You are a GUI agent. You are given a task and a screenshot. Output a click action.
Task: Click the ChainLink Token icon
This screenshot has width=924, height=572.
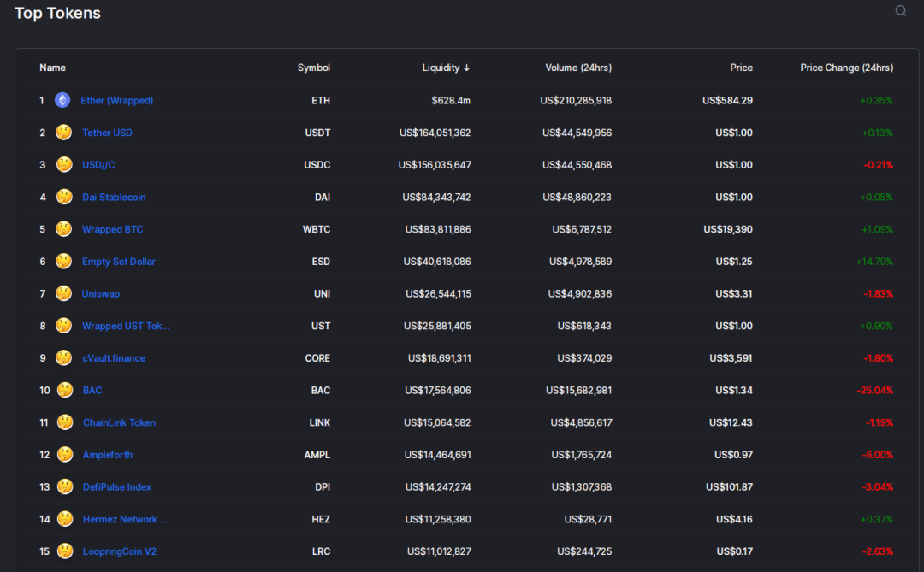click(x=65, y=422)
